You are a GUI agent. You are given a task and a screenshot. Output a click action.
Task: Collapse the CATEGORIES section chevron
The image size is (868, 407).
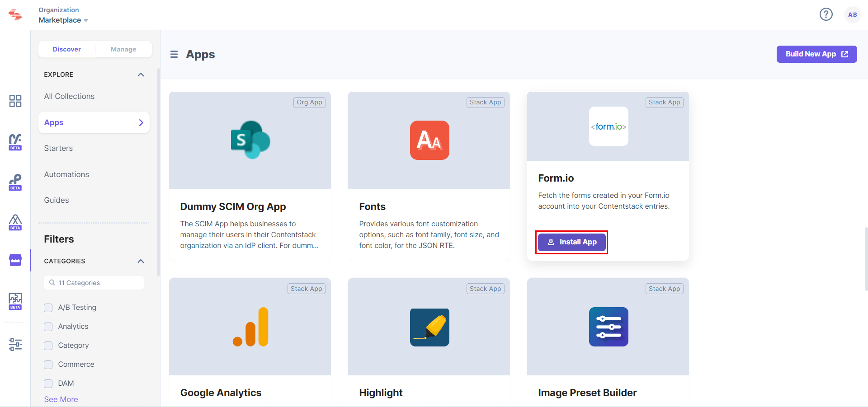coord(141,261)
